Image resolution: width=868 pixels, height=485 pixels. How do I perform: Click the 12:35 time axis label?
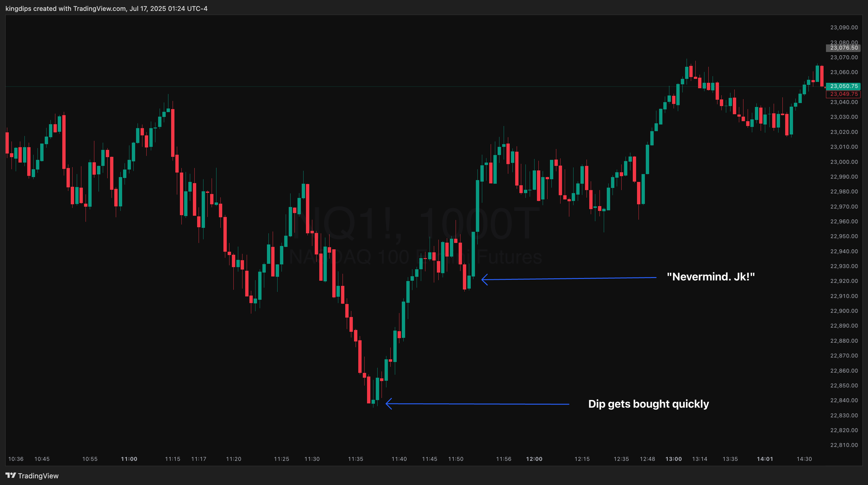click(x=621, y=459)
